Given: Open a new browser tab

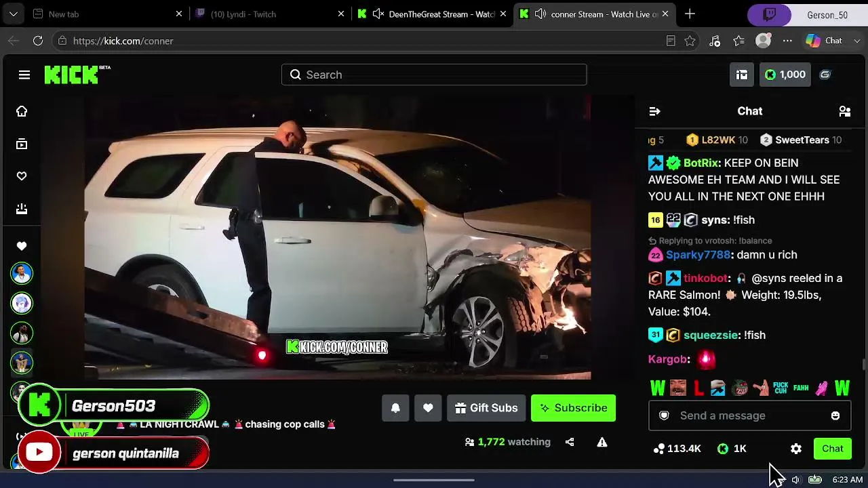Looking at the screenshot, I should (690, 14).
